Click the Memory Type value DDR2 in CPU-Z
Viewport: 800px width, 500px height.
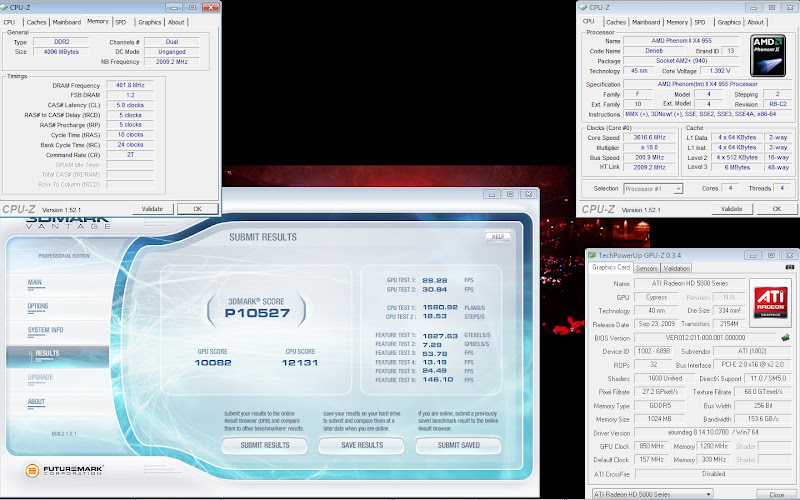click(x=61, y=42)
